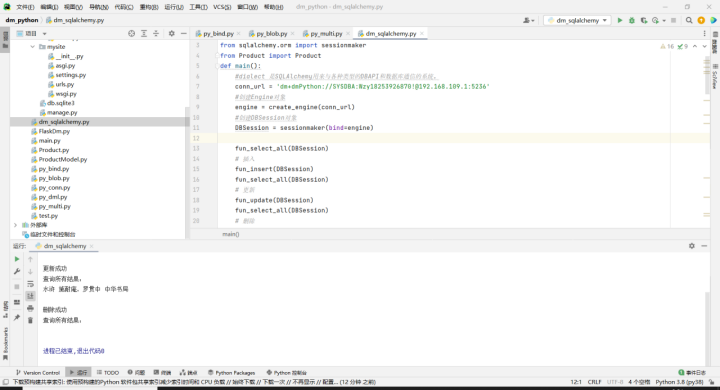The width and height of the screenshot is (720, 390).
Task: Switch to py_multi.py editor tab
Action: click(326, 34)
